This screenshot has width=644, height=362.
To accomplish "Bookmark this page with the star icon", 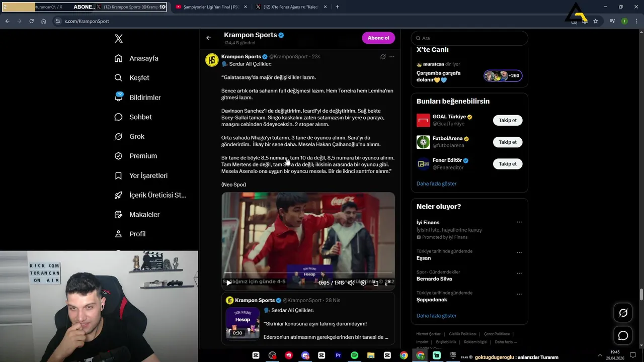I will (x=596, y=21).
